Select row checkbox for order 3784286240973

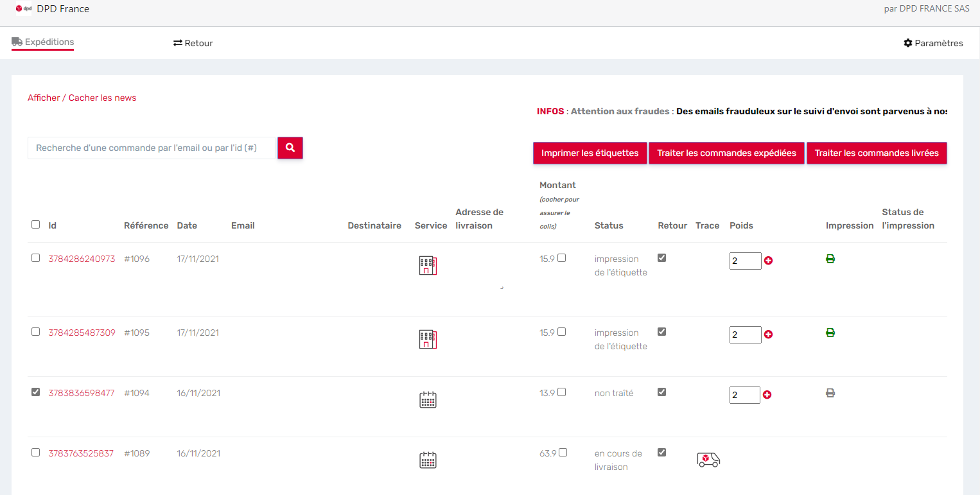coord(35,258)
